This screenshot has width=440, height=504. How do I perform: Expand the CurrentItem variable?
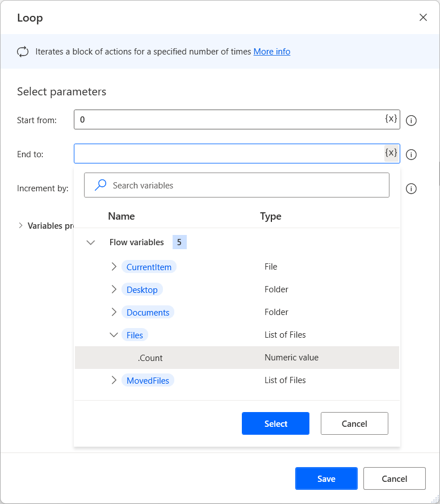(114, 266)
